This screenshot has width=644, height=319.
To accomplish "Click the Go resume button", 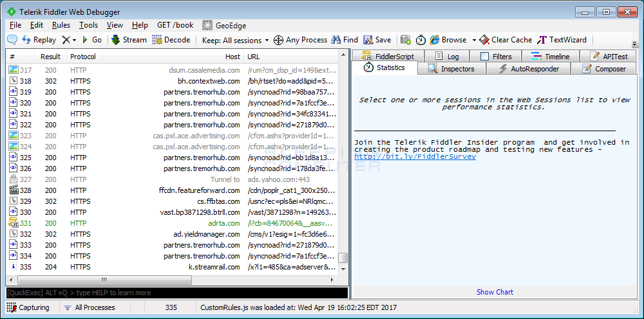I will coord(92,40).
